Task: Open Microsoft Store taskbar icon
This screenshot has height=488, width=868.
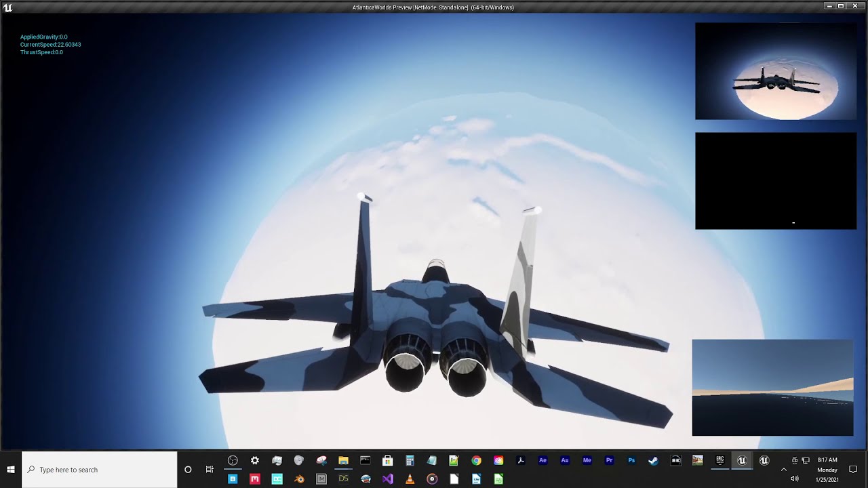Action: coord(387,460)
